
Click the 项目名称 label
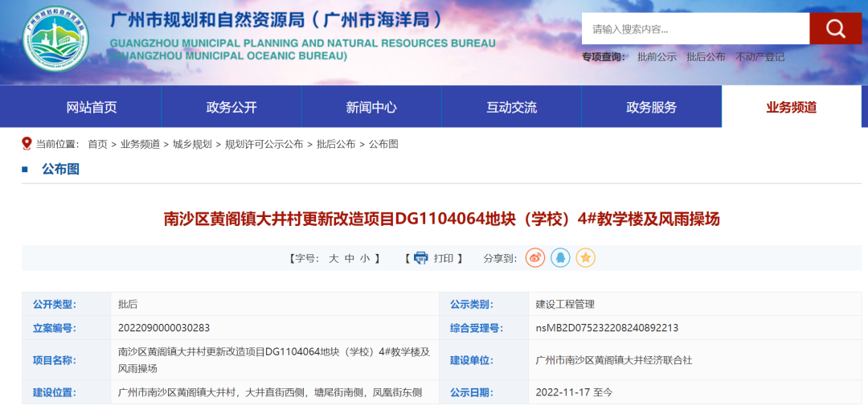pos(55,360)
